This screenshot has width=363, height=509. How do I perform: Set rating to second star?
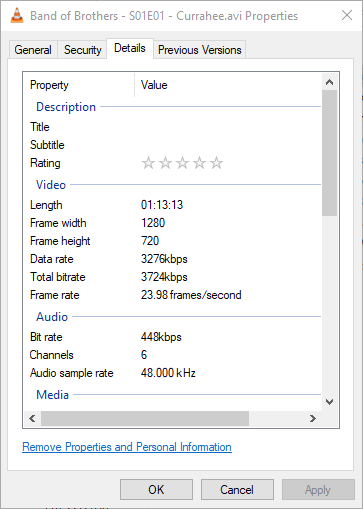pos(165,163)
